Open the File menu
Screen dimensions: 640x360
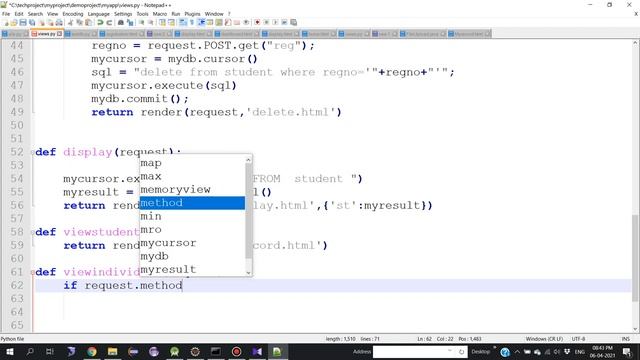click(6, 14)
